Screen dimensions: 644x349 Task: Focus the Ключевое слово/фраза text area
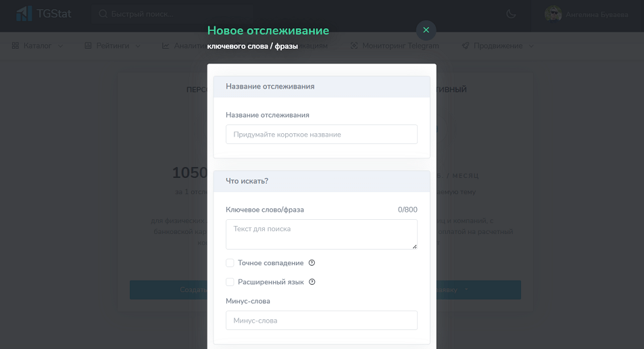[x=322, y=234]
